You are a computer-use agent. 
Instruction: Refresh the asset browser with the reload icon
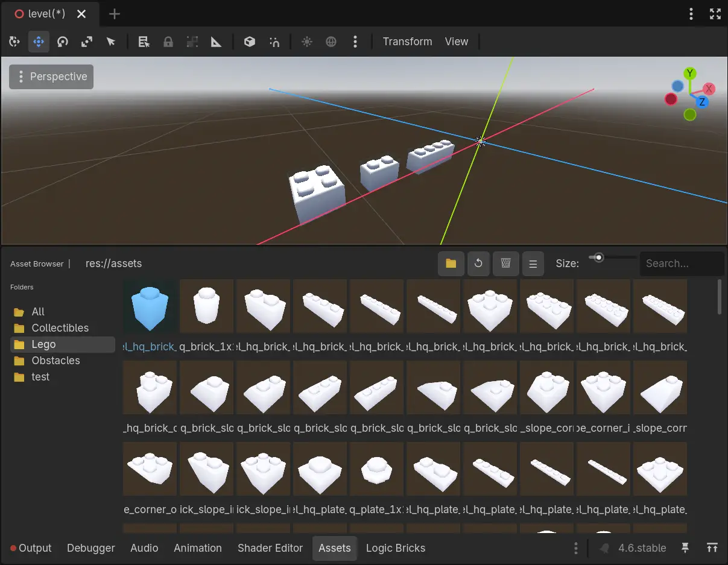coord(478,264)
